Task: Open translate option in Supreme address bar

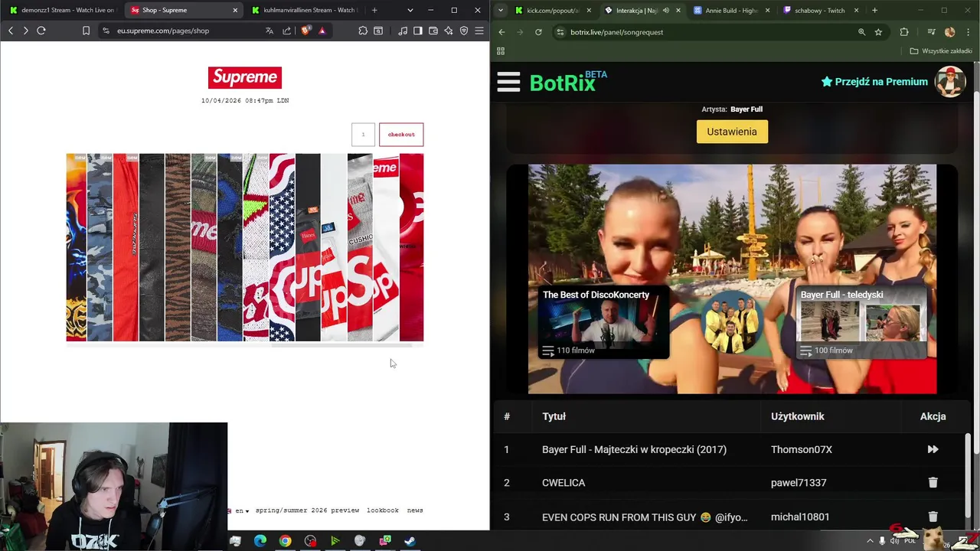Action: pos(269,31)
